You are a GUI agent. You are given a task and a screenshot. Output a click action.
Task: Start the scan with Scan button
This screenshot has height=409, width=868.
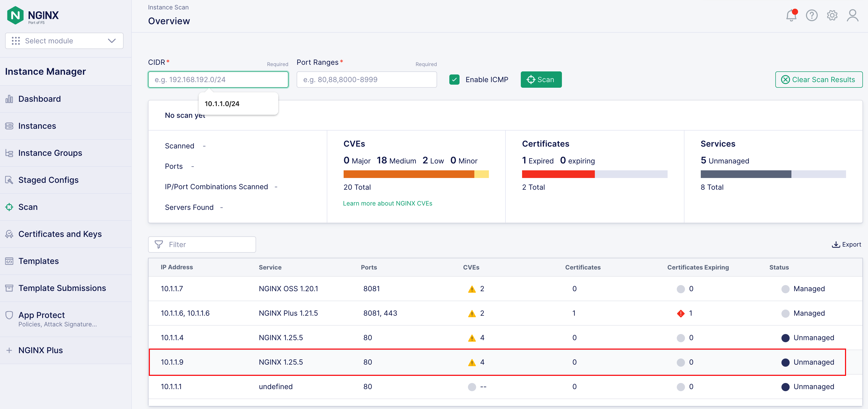[x=541, y=80]
